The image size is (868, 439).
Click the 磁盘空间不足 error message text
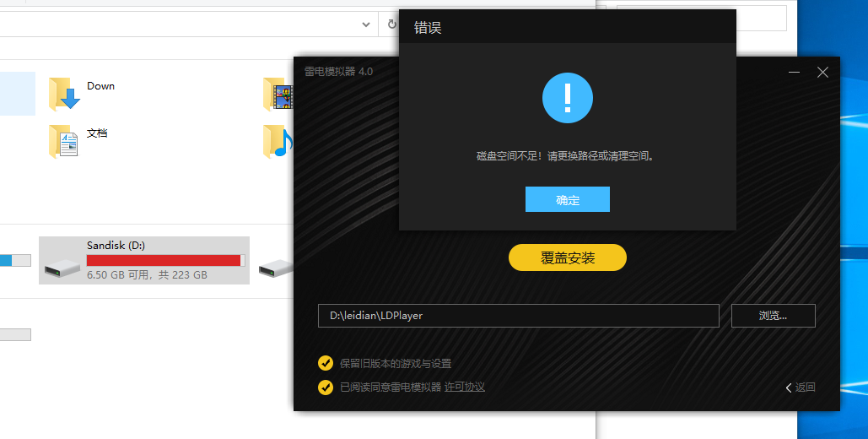pyautogui.click(x=567, y=156)
